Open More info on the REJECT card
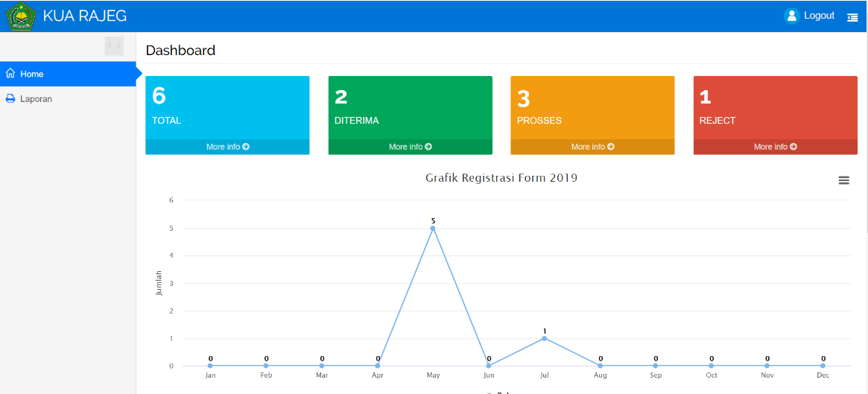This screenshot has width=868, height=394. (x=775, y=147)
